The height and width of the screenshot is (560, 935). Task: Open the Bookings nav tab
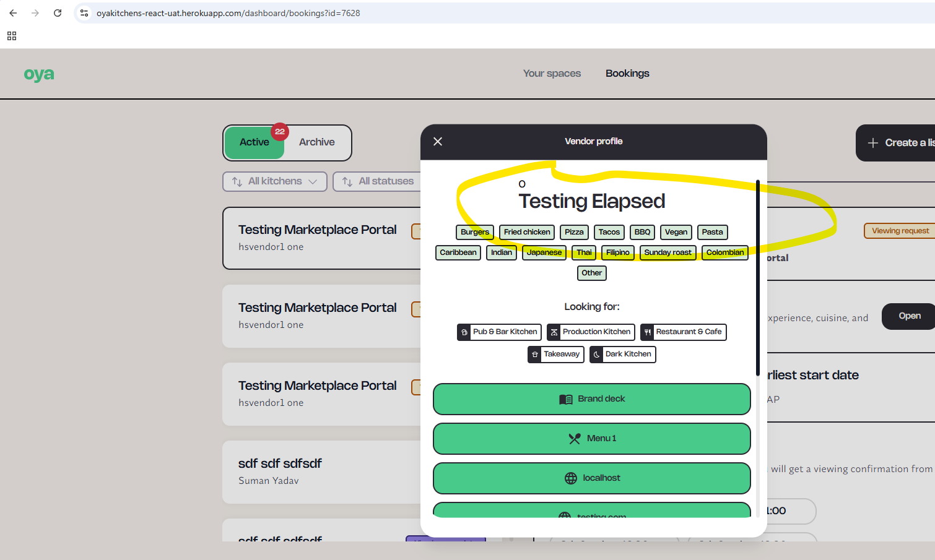coord(627,74)
